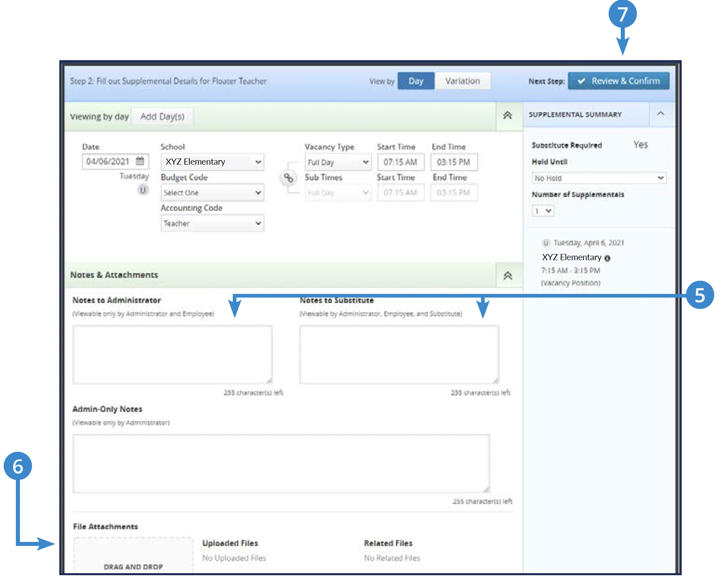728x587 pixels.
Task: Click the info icon next to XYZ Elementary summary
Action: click(607, 258)
